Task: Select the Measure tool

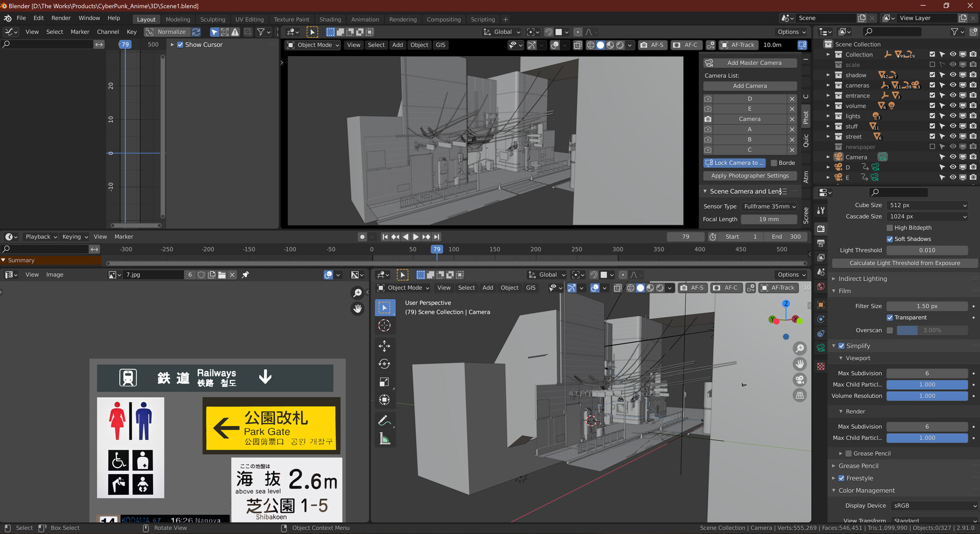Action: [x=385, y=438]
